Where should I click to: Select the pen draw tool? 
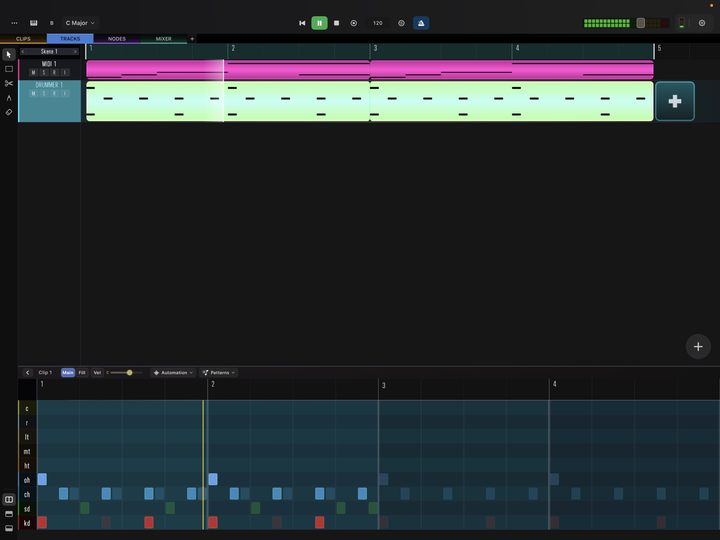click(x=9, y=98)
